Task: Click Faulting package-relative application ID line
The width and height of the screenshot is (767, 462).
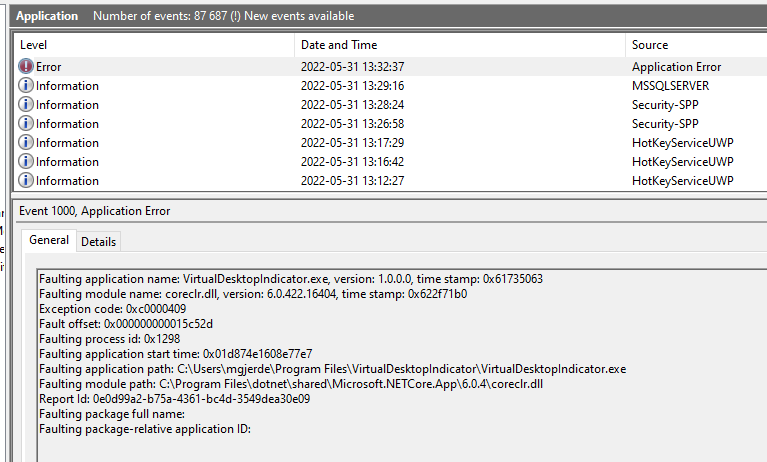Action: click(x=145, y=429)
